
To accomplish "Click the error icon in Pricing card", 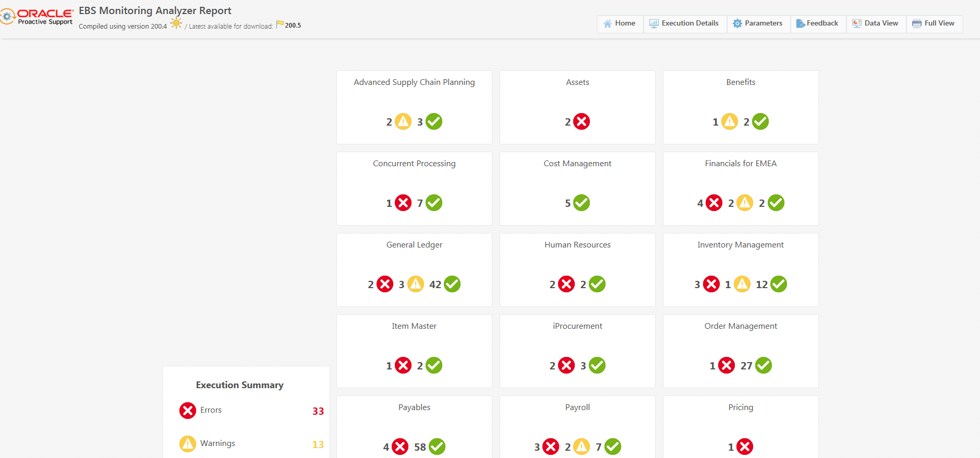I will click(x=745, y=447).
